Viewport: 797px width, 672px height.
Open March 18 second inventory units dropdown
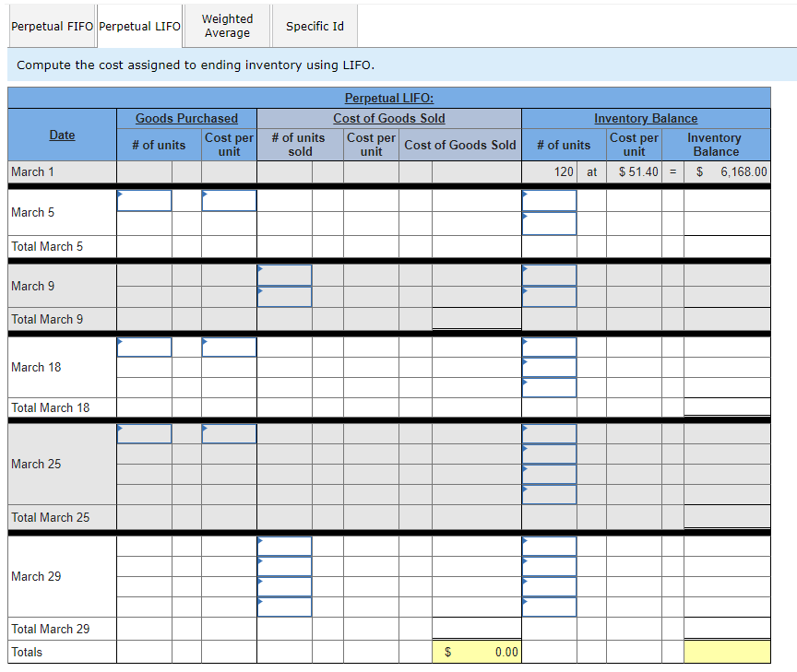[550, 367]
